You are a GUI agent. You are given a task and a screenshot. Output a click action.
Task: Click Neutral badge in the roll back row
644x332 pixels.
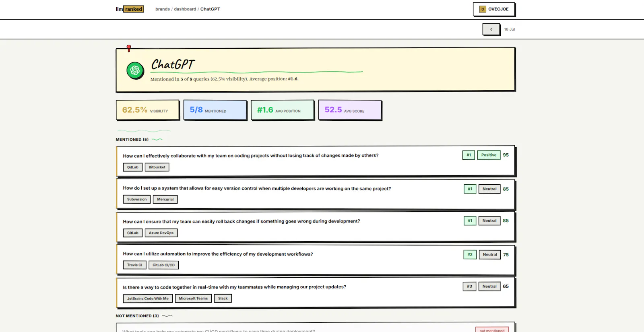coord(489,221)
